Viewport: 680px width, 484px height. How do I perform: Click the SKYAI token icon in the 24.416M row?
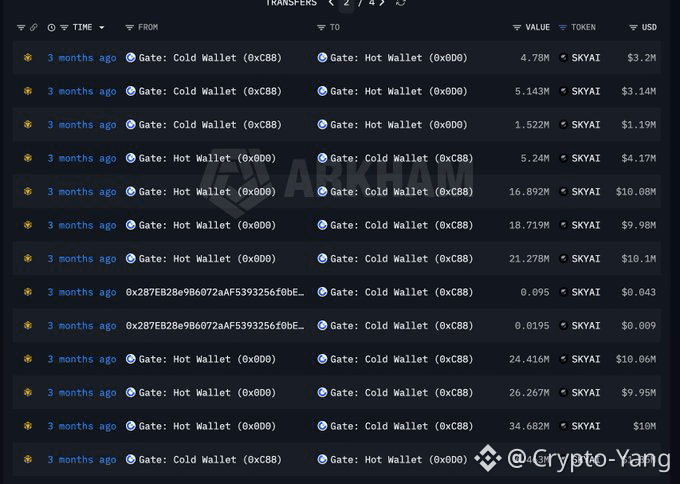click(563, 359)
